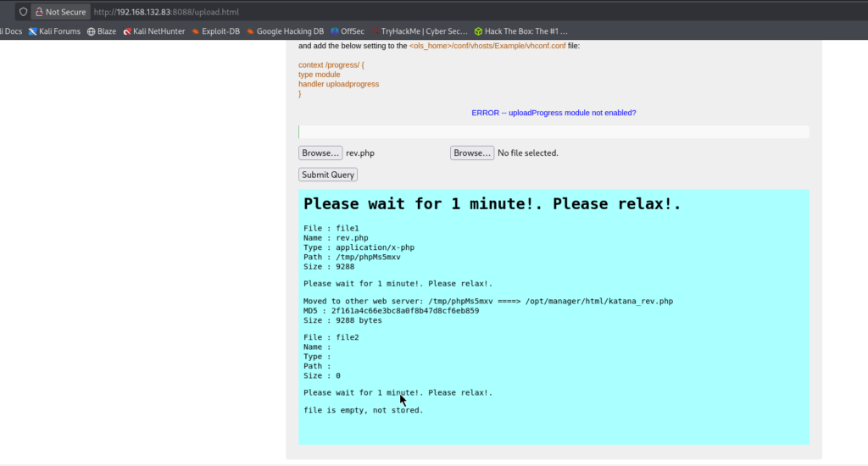Open the OffSec bookmark

point(347,31)
